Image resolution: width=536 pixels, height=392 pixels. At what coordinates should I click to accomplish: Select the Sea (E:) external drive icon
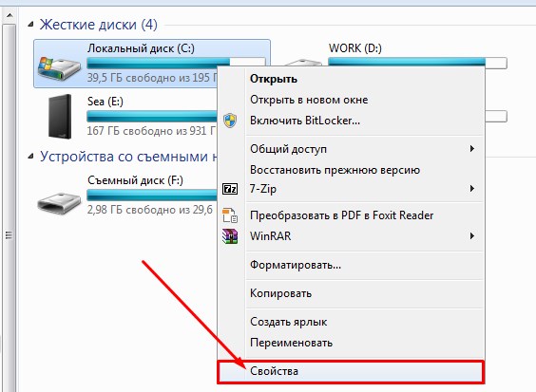click(60, 116)
